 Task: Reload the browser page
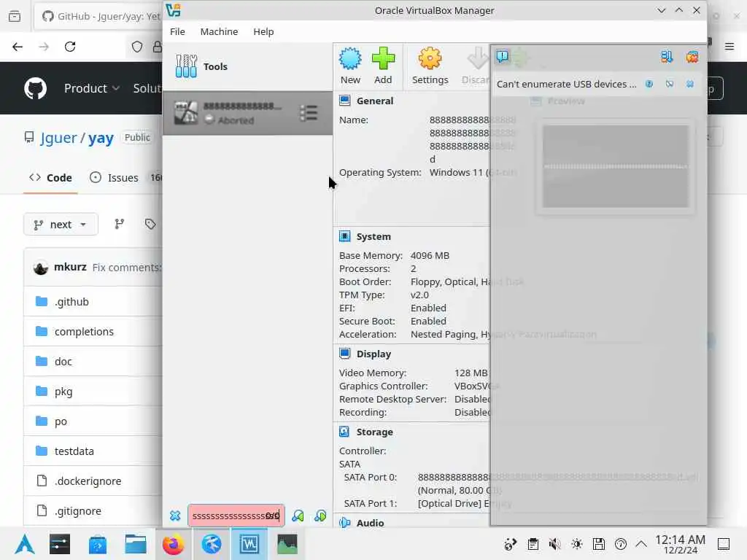[70, 47]
